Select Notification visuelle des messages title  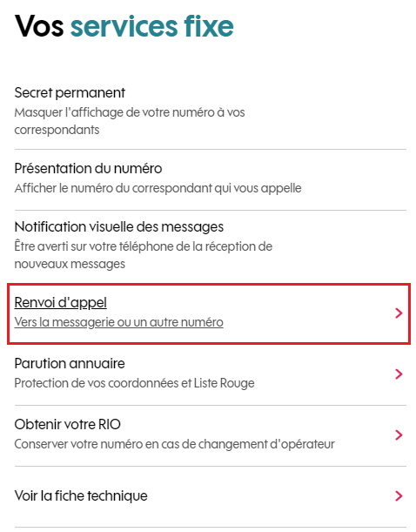point(118,226)
